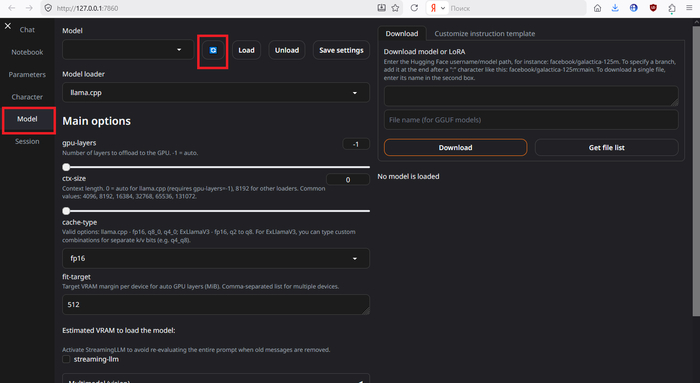
Task: Click the red shield extension icon
Action: tap(653, 8)
